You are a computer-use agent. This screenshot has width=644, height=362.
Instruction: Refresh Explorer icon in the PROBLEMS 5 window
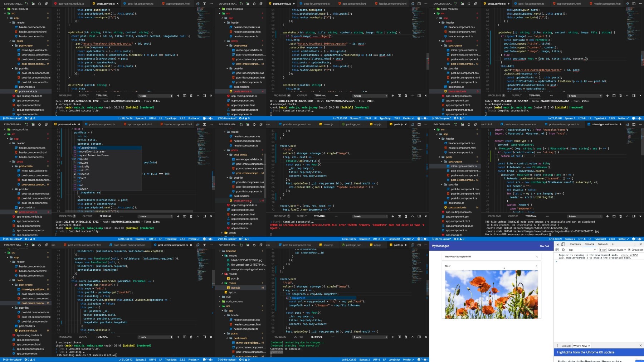tap(469, 4)
